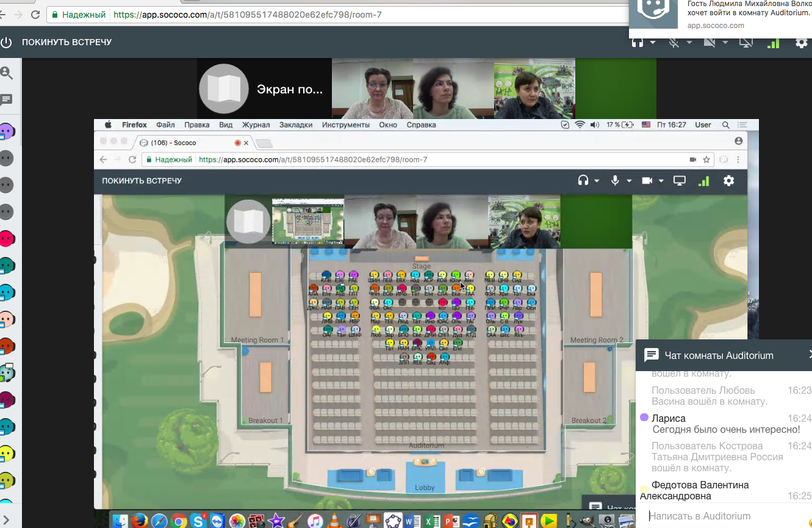Expand the headphones audio dropdown arrow
812x528 pixels.
click(x=653, y=43)
